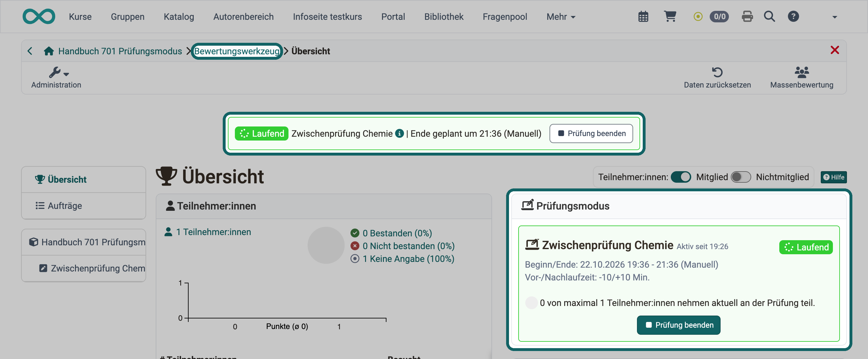Open Infoseite testkurs tab
Screen dimensions: 868x359
(327, 17)
